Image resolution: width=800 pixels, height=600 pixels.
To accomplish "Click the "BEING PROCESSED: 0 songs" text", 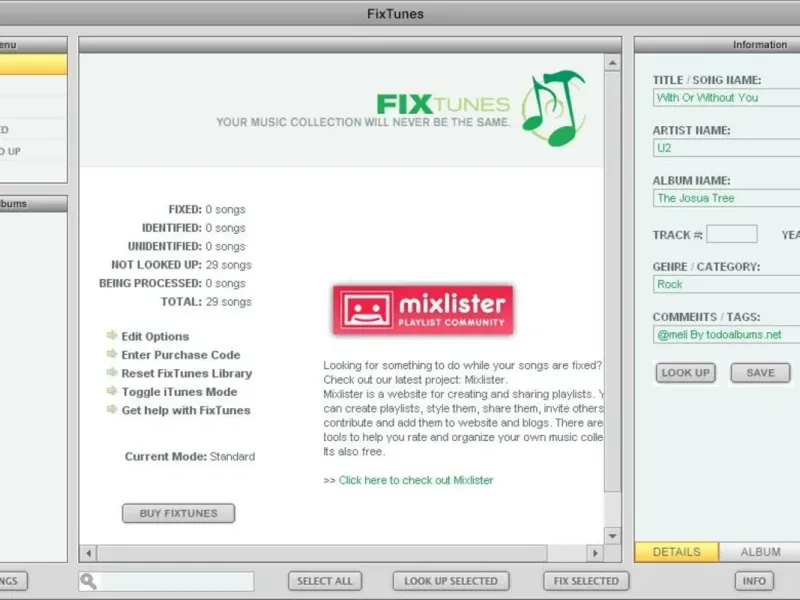I will coord(172,283).
